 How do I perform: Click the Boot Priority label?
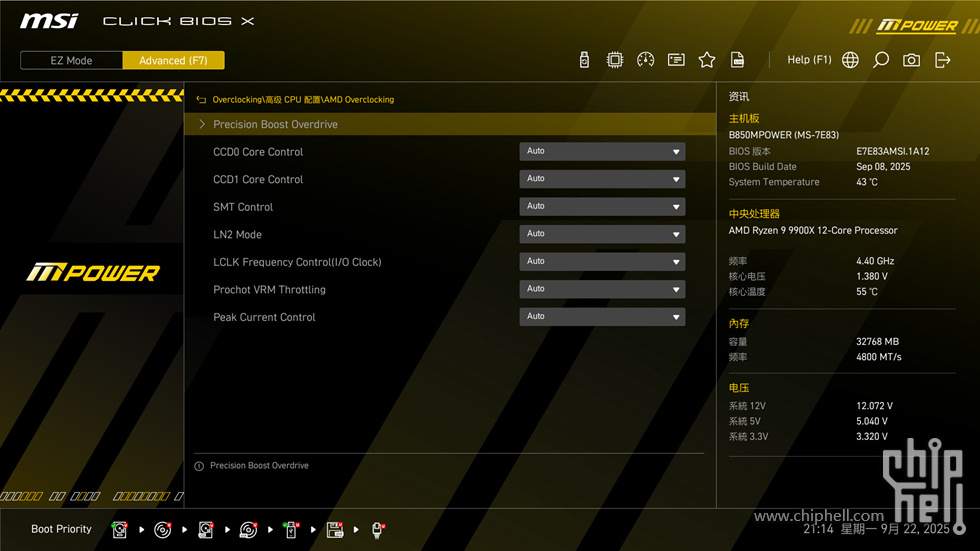click(x=61, y=529)
